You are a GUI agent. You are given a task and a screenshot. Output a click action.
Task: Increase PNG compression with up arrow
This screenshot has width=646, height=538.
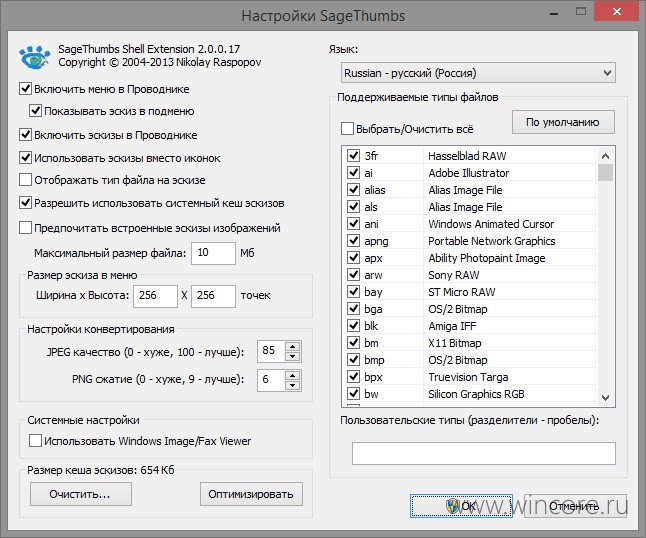tap(293, 375)
